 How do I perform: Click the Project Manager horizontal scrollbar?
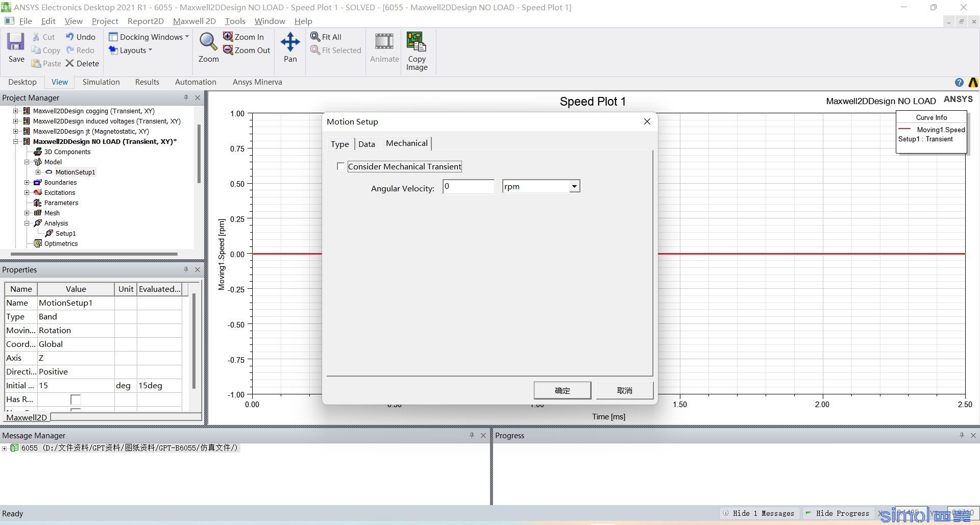pos(94,254)
